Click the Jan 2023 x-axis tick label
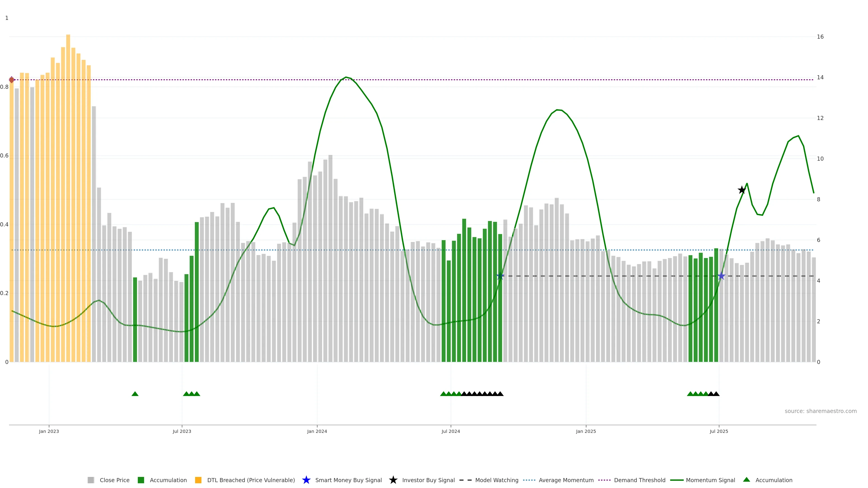Viewport: 868px width, 488px height. (49, 431)
